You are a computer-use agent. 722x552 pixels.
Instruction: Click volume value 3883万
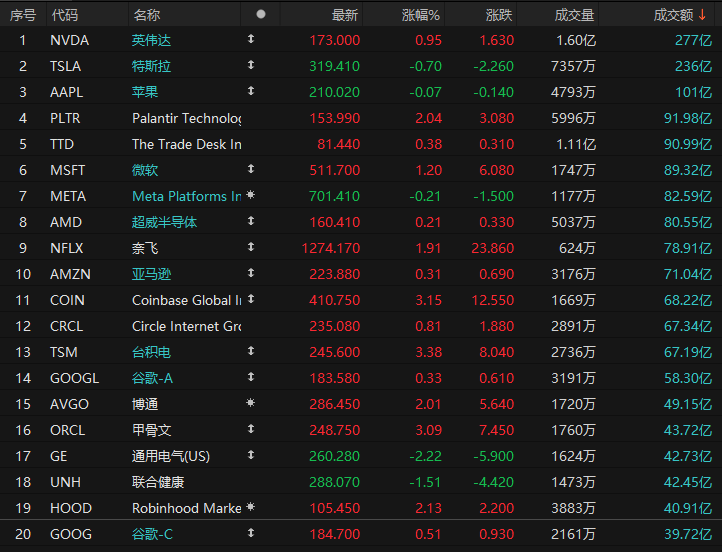click(573, 508)
